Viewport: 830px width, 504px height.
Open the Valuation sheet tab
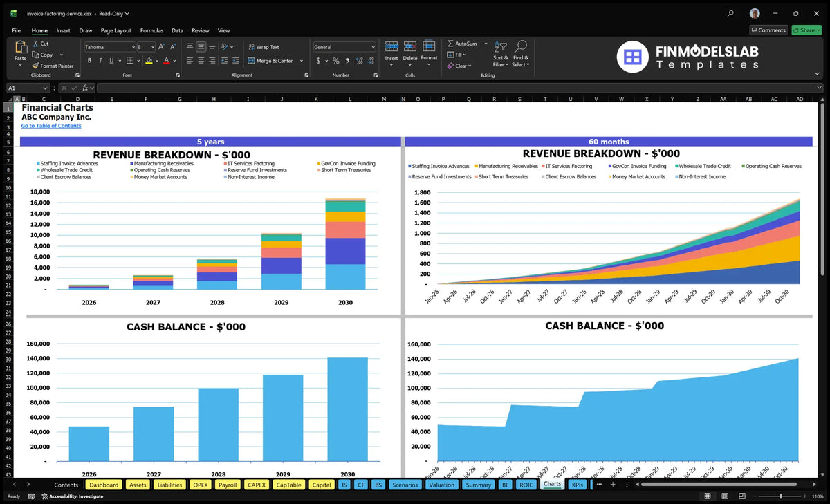pos(441,485)
